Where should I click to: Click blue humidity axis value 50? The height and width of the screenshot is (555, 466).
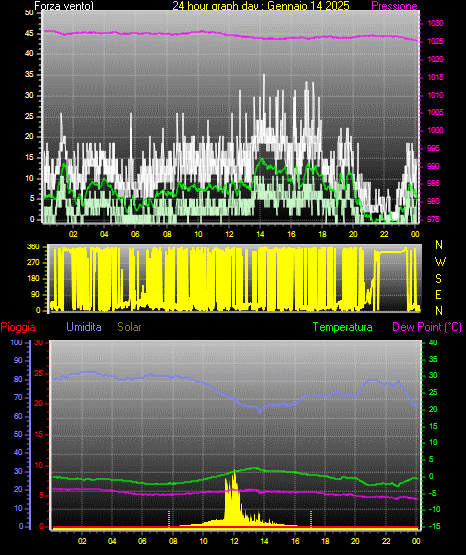coord(18,434)
